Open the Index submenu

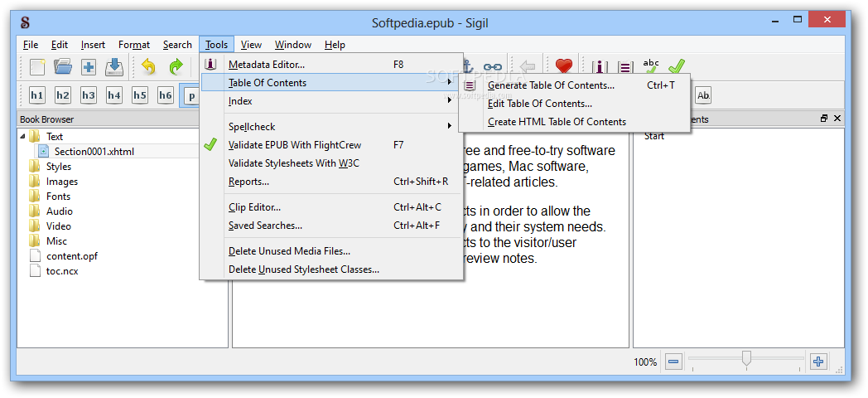[330, 101]
